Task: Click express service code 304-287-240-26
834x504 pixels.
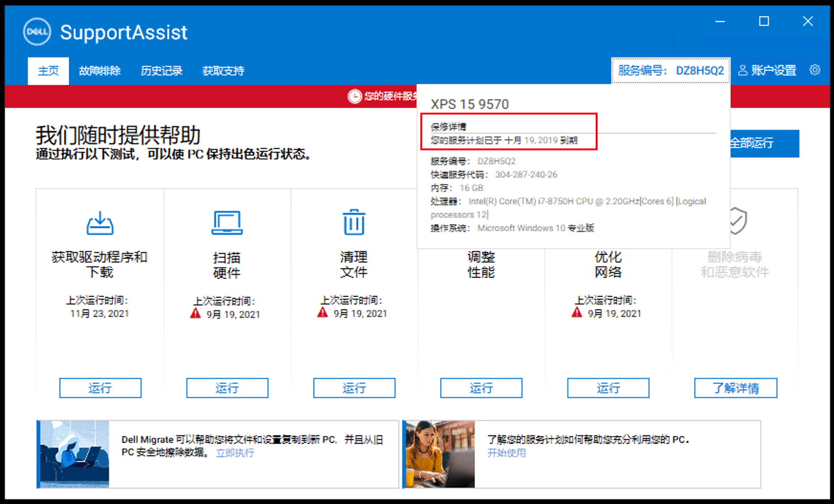Action: 526,175
